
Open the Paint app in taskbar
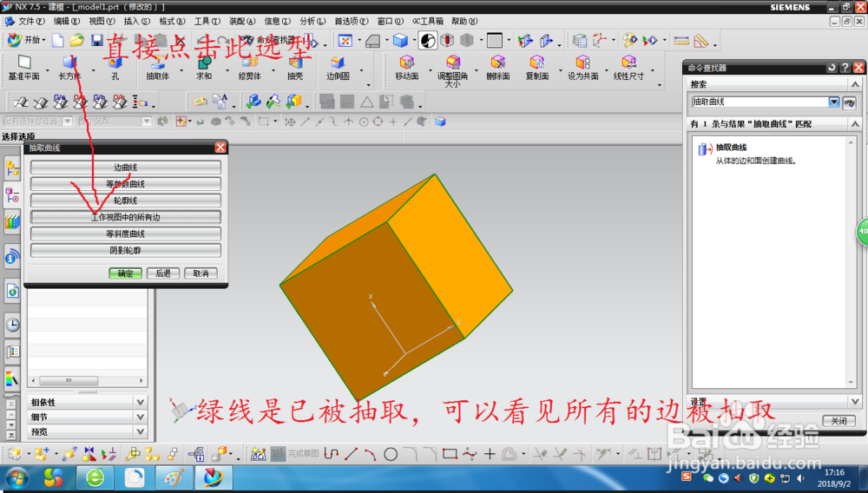tap(174, 477)
